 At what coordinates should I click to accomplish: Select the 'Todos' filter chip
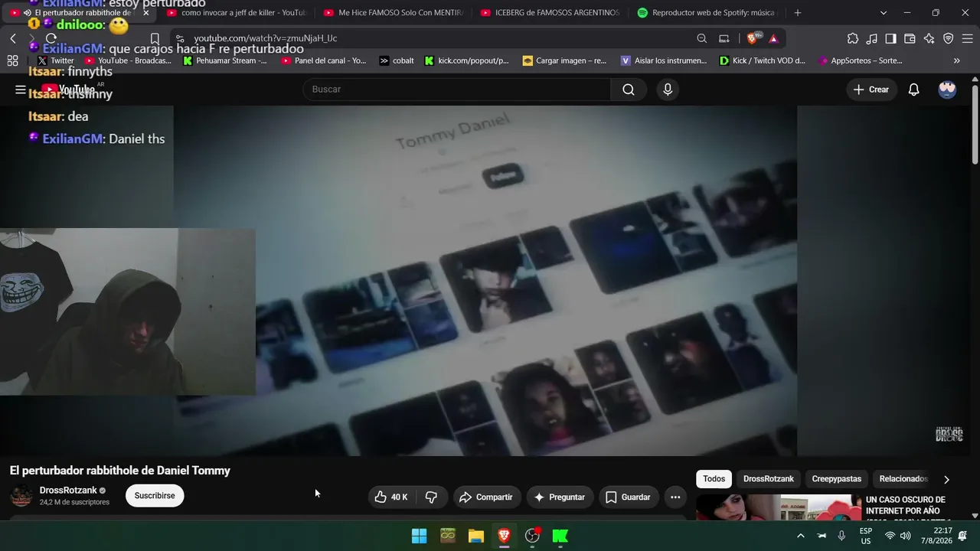714,479
